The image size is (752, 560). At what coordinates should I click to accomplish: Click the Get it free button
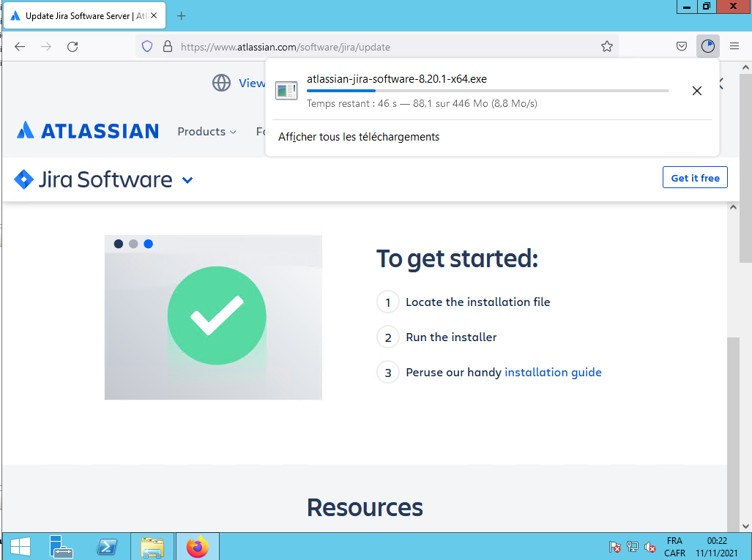pyautogui.click(x=695, y=177)
